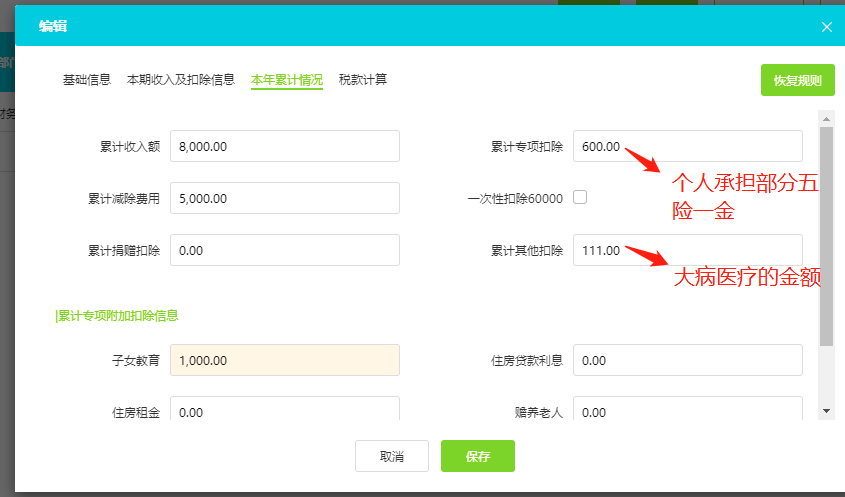Click the 取消 button
Screen dimensions: 845x497
tap(392, 456)
